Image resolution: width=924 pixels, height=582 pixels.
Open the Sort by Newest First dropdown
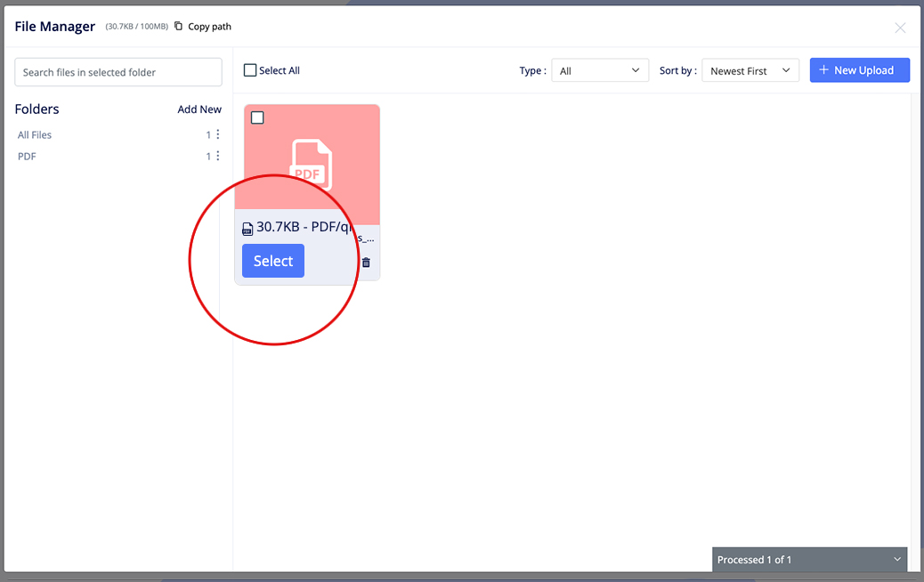(x=750, y=70)
